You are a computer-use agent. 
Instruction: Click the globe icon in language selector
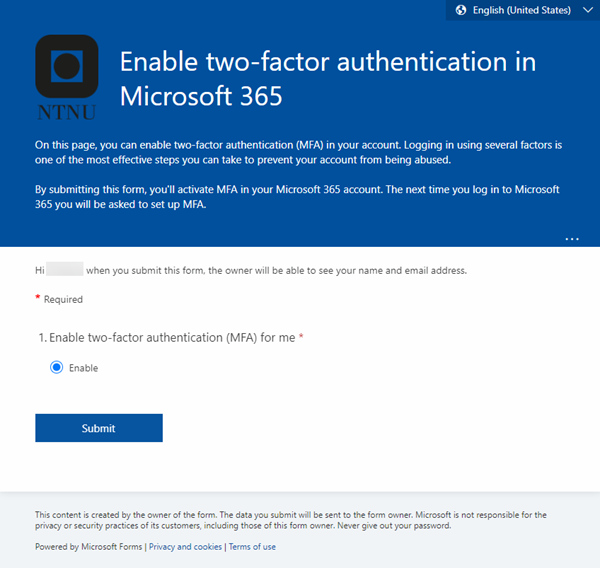(461, 10)
